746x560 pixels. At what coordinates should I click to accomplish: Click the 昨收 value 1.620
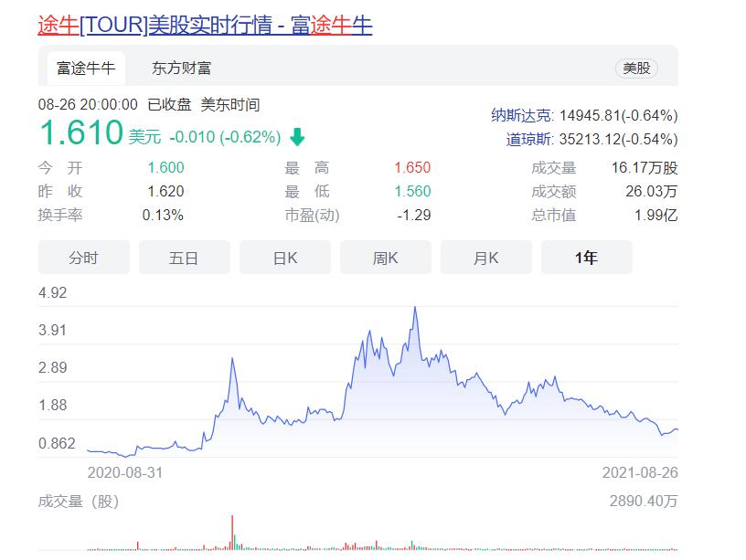tap(165, 191)
